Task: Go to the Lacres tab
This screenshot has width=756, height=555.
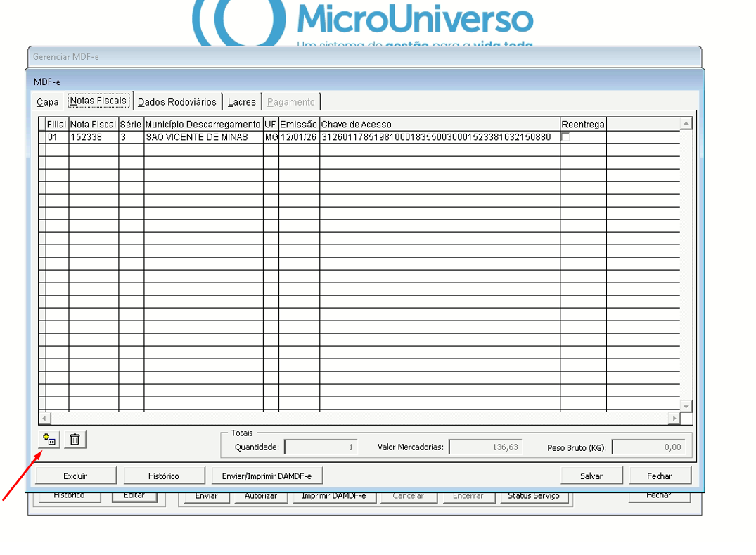Action: pyautogui.click(x=242, y=102)
